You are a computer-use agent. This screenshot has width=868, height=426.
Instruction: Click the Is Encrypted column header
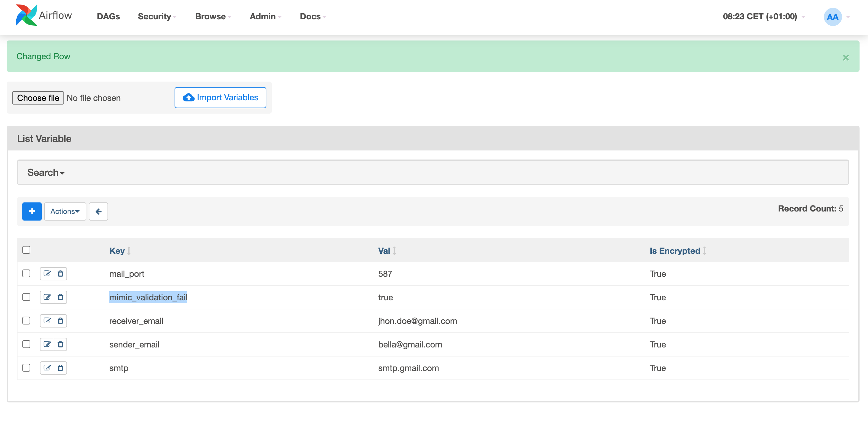[675, 251]
